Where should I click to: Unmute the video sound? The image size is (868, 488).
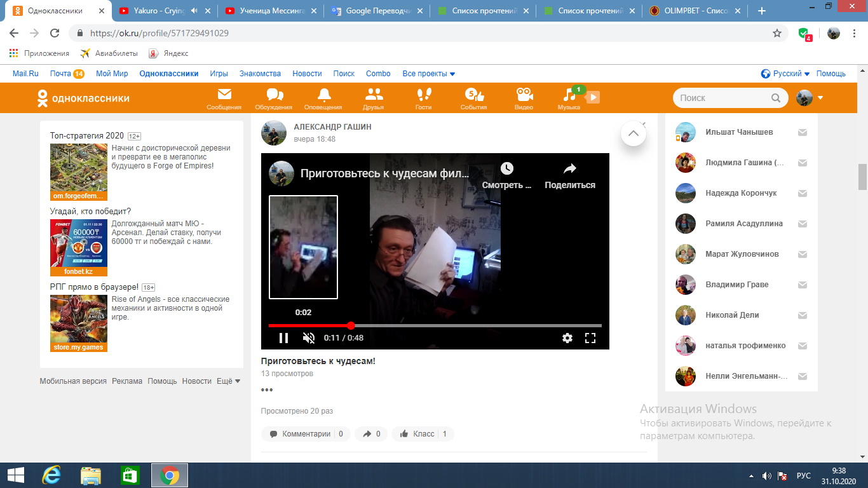point(309,338)
